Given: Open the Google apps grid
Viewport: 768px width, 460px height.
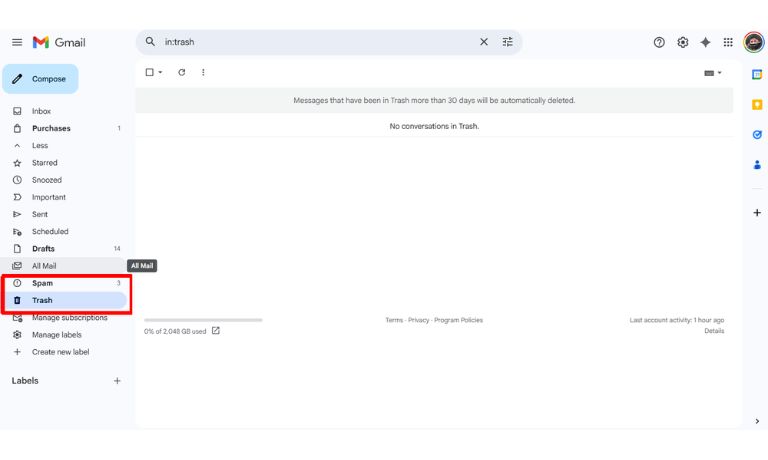Looking at the screenshot, I should tap(728, 42).
